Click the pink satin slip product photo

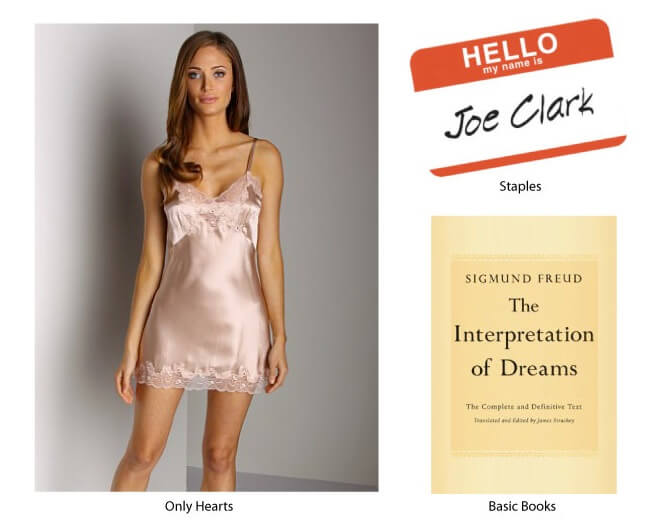point(206,257)
